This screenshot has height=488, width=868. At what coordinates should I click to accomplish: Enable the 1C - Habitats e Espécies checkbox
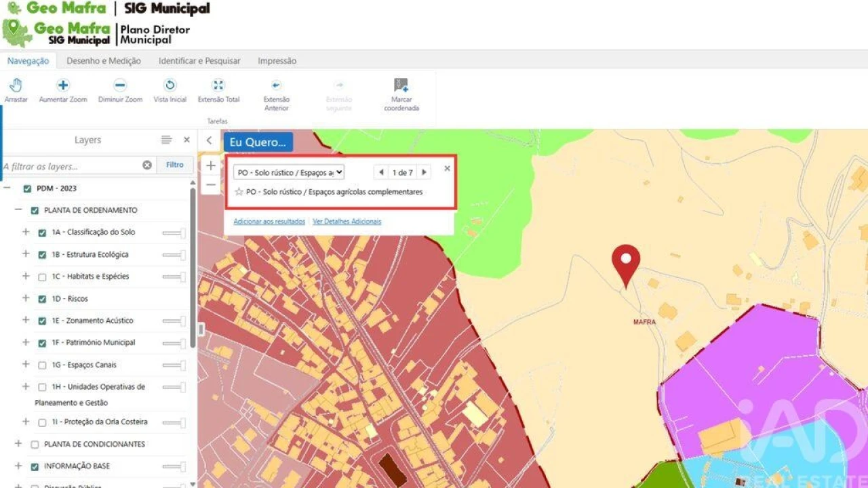(42, 277)
